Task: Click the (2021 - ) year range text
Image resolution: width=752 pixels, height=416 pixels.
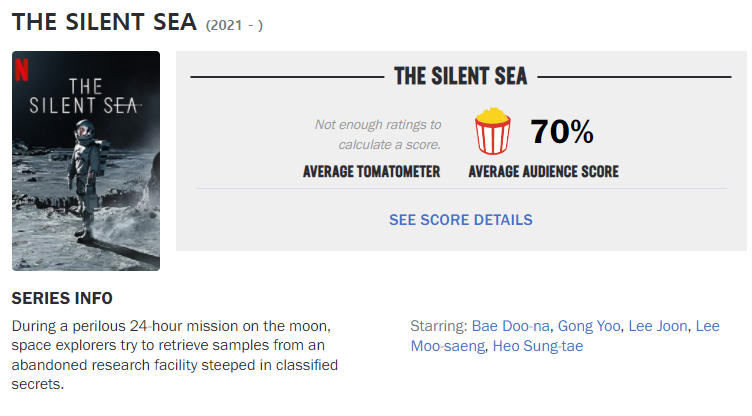Action: 234,25
